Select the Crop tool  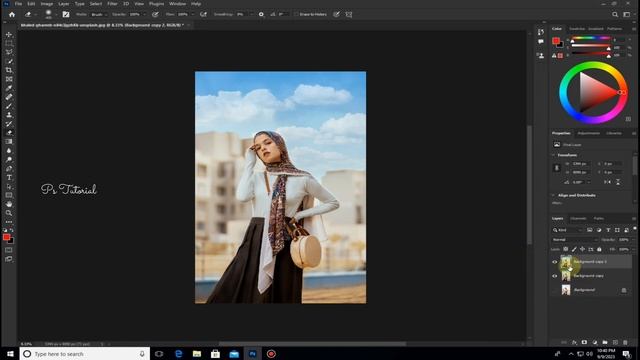[9, 70]
